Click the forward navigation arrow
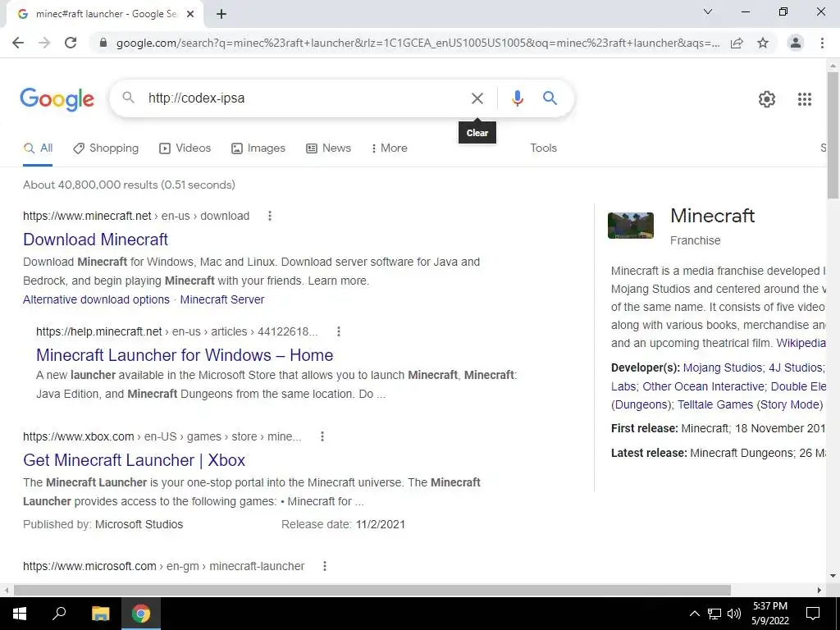 pyautogui.click(x=44, y=43)
